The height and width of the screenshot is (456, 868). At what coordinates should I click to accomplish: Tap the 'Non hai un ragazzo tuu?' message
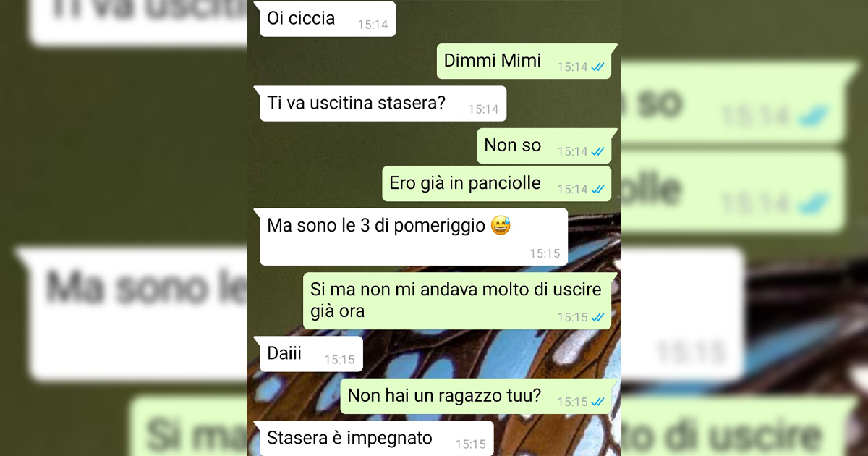click(477, 397)
